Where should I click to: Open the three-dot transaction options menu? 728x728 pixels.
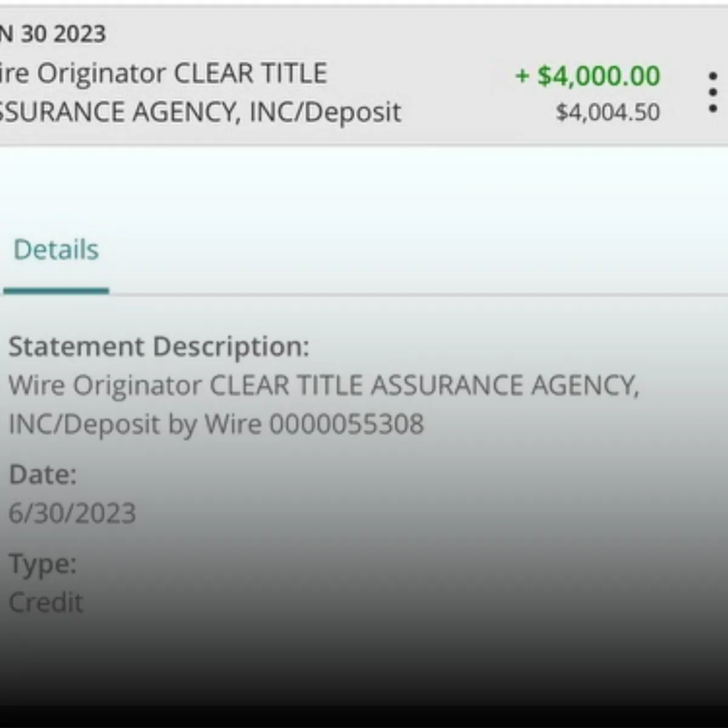[713, 92]
